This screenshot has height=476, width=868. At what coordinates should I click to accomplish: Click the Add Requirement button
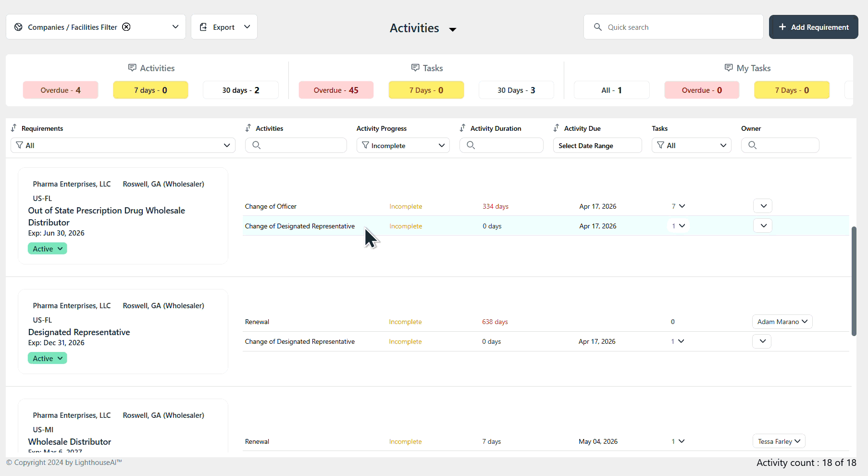[813, 27]
